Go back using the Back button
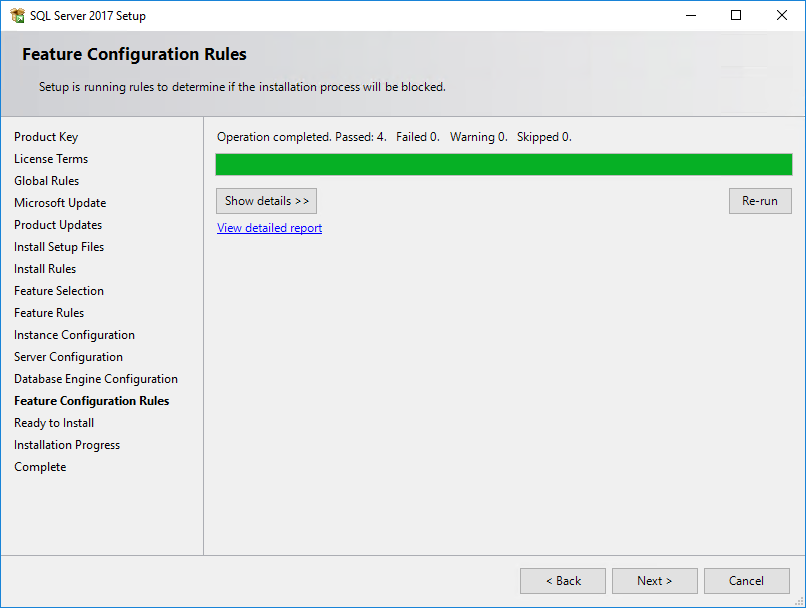This screenshot has height=608, width=806. click(562, 581)
